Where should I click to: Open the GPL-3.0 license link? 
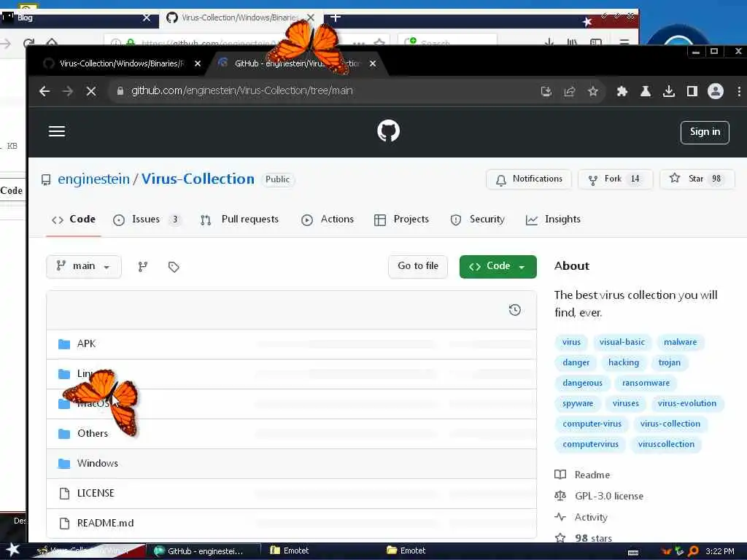(609, 496)
